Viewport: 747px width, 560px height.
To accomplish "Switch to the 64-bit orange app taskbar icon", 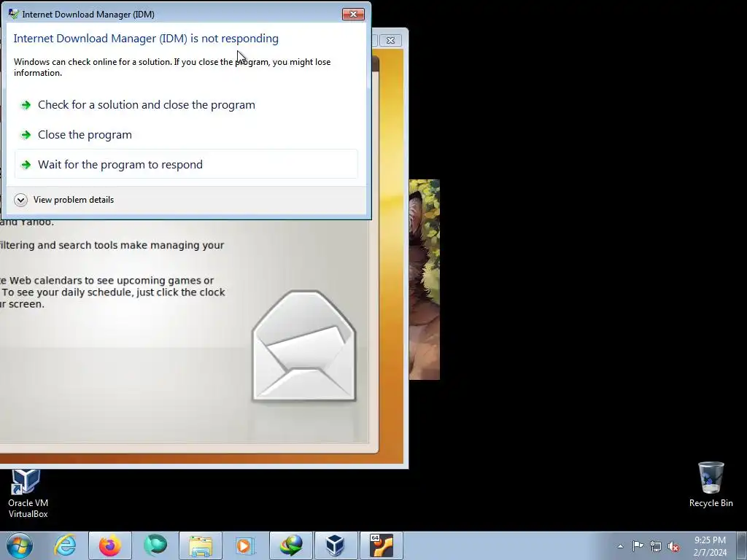I will click(381, 545).
